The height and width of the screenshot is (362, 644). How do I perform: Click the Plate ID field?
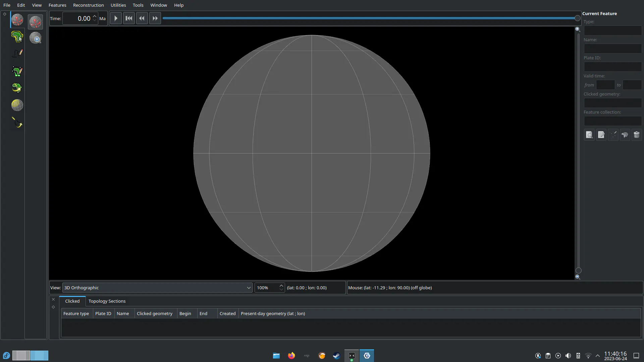pos(613,67)
